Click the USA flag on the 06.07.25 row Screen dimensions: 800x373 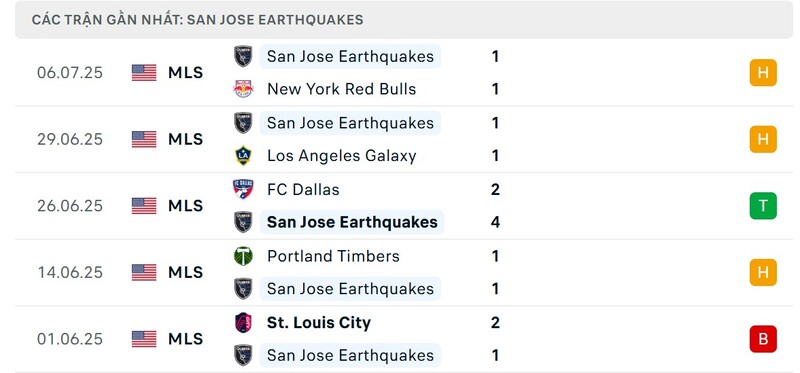coord(144,72)
